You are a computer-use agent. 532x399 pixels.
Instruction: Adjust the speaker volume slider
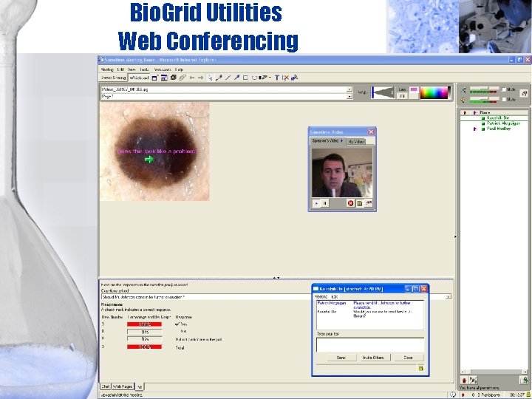484,98
